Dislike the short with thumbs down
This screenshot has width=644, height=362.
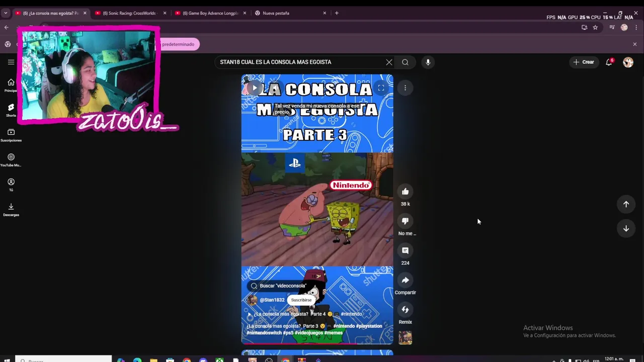(x=405, y=221)
